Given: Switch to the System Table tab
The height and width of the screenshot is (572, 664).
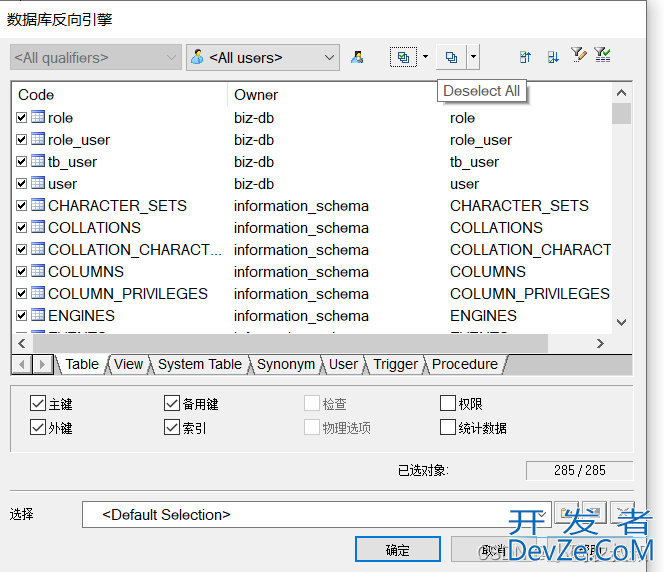Looking at the screenshot, I should (200, 364).
